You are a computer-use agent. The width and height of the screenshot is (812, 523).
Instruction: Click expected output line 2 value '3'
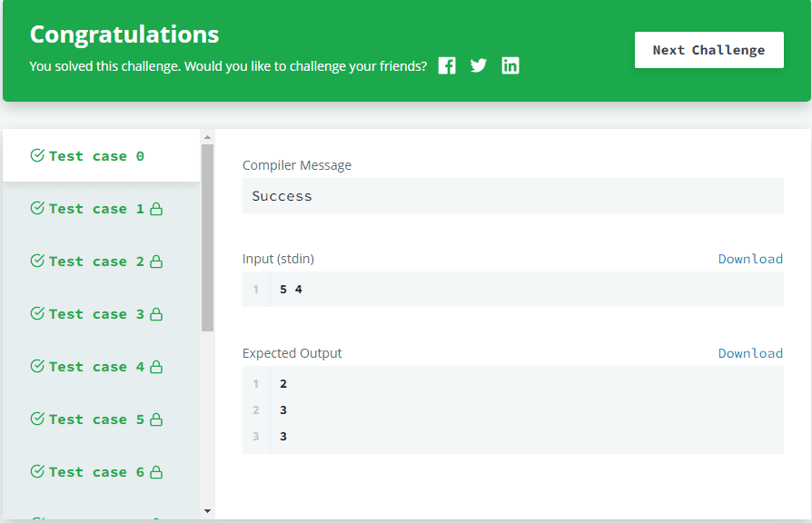283,410
